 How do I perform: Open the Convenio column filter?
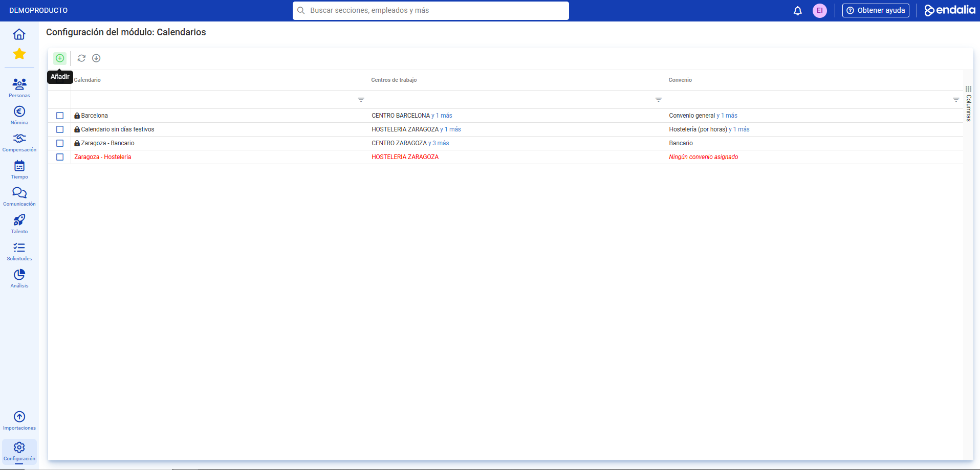tap(956, 100)
